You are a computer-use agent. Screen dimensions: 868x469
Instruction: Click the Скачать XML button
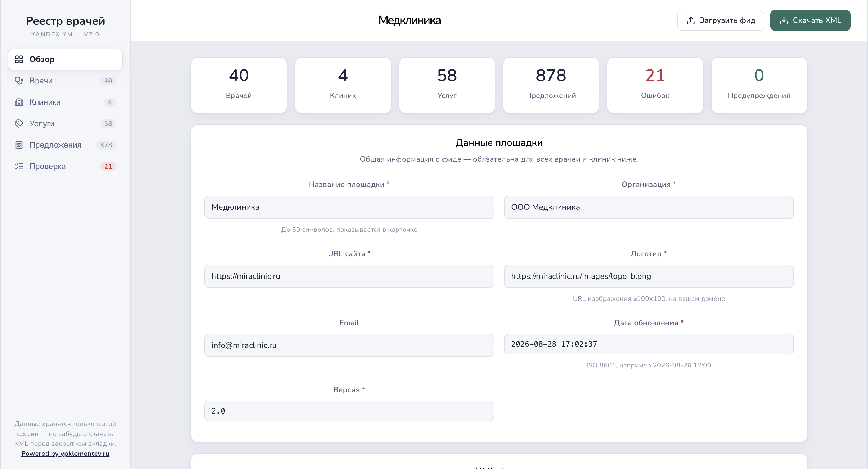(x=810, y=20)
